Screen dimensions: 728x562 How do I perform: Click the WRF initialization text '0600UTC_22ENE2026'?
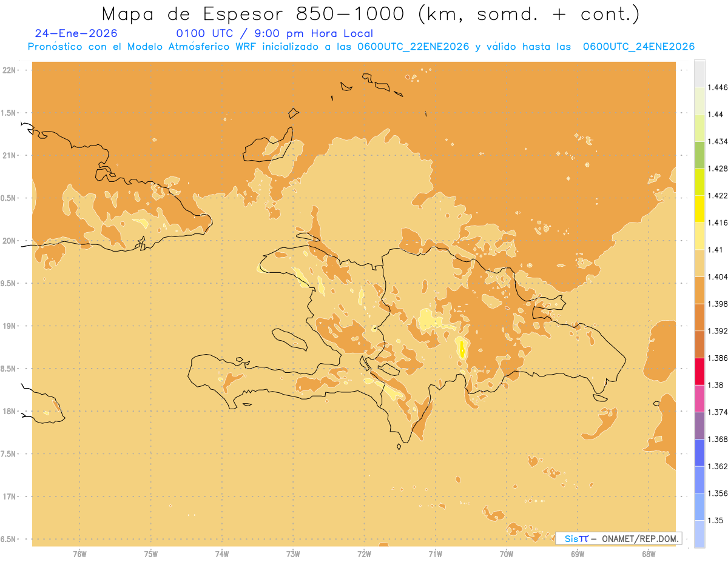coord(413,47)
